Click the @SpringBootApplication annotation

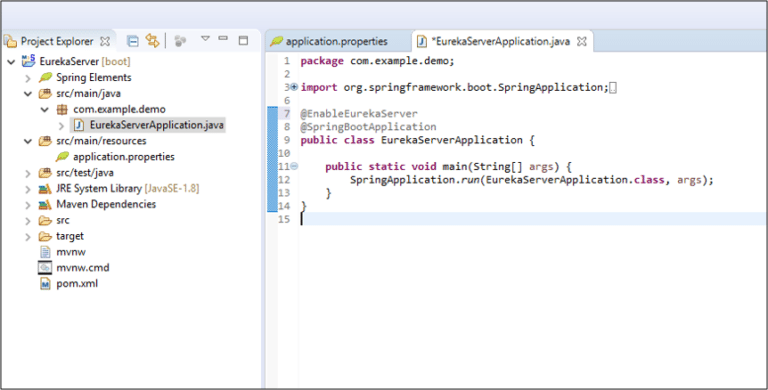click(x=368, y=127)
